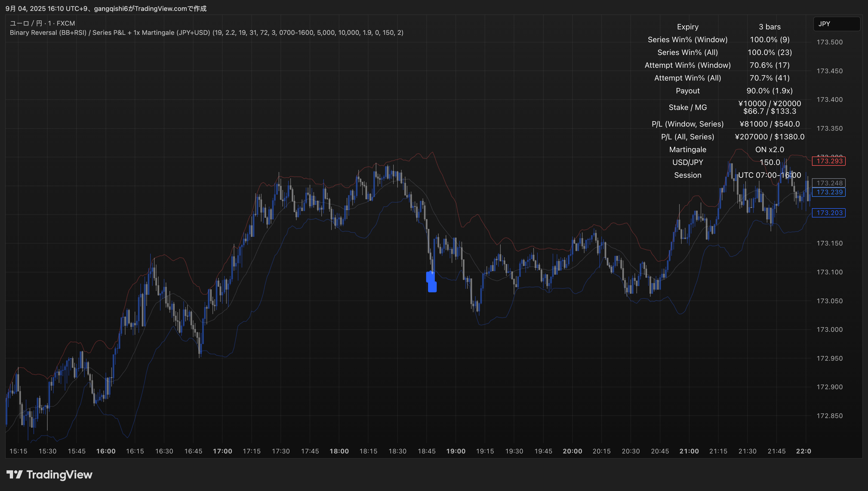
Task: Open the JPY currency selector
Action: point(836,24)
